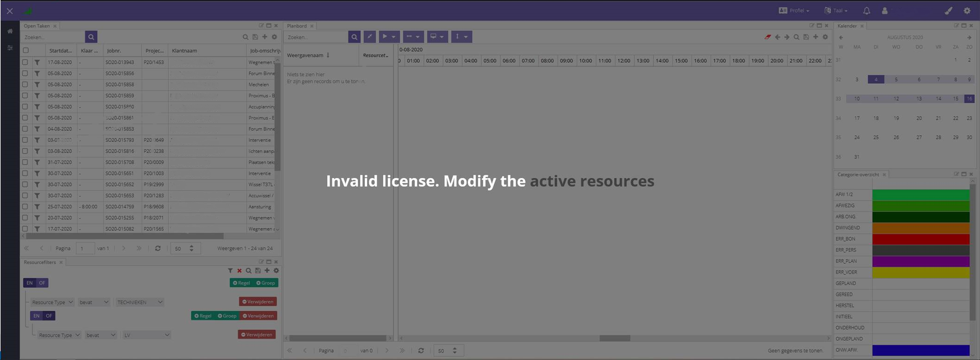
Task: Click Verwijderen on the TECHNIEKEN rule
Action: [x=258, y=302]
